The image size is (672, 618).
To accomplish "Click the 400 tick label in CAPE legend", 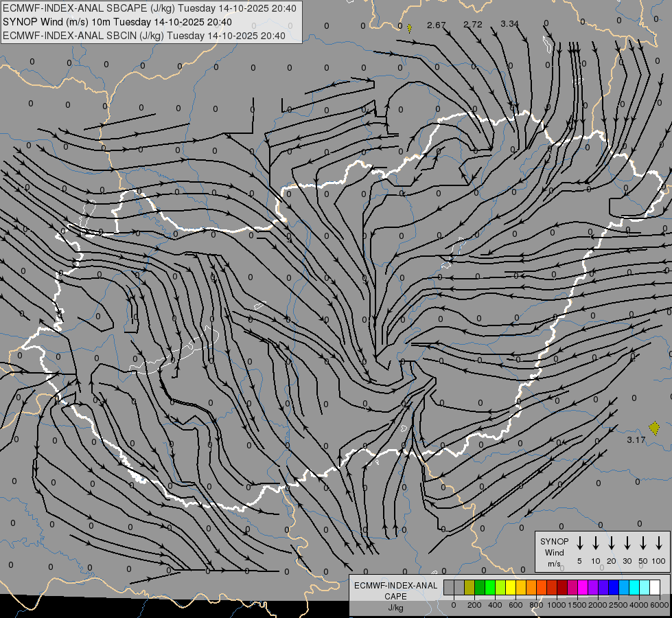I will 495,605.
